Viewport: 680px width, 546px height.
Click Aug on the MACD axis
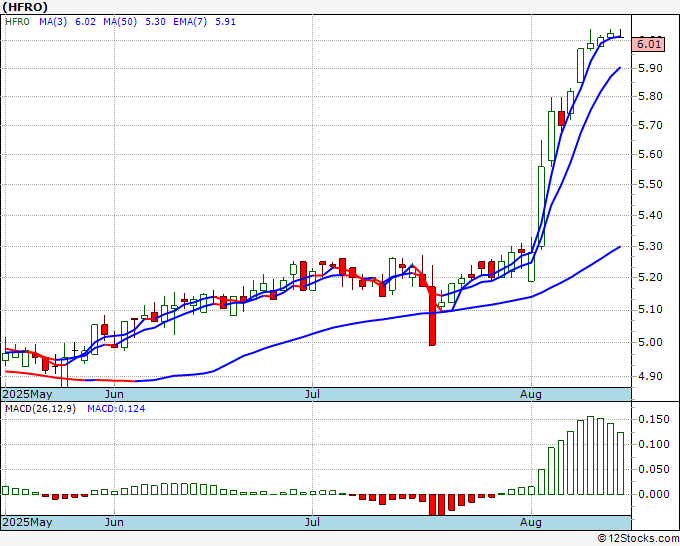pyautogui.click(x=531, y=522)
